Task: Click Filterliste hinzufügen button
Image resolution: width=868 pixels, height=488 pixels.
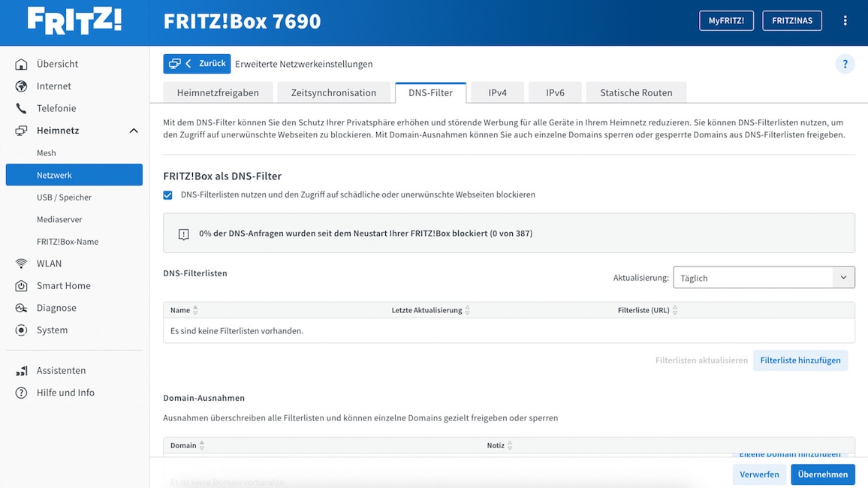Action: pyautogui.click(x=800, y=360)
